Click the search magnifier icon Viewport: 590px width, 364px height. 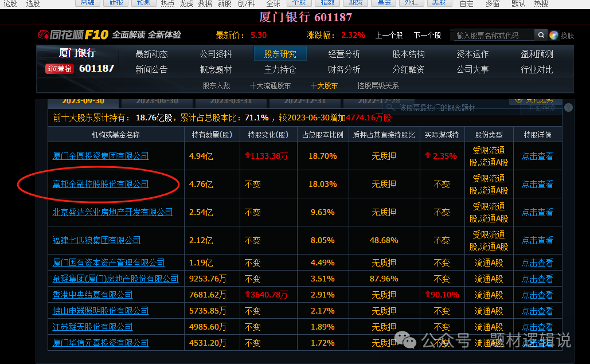[x=541, y=35]
